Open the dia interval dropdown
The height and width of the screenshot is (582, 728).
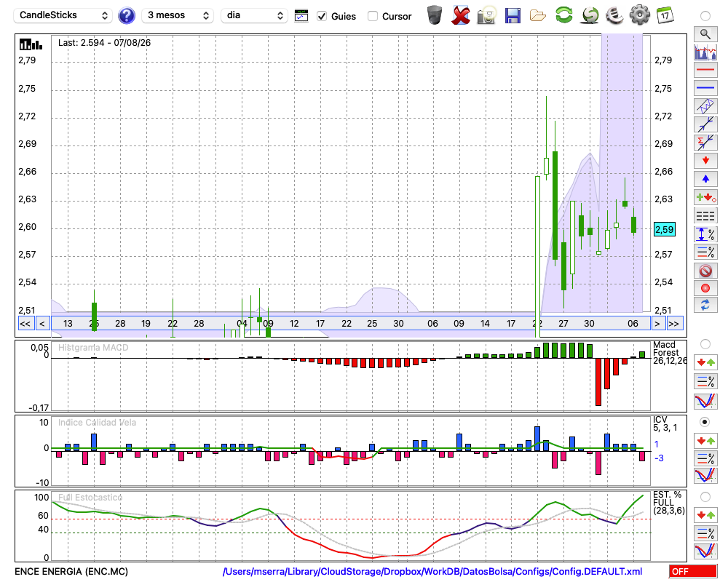[254, 15]
